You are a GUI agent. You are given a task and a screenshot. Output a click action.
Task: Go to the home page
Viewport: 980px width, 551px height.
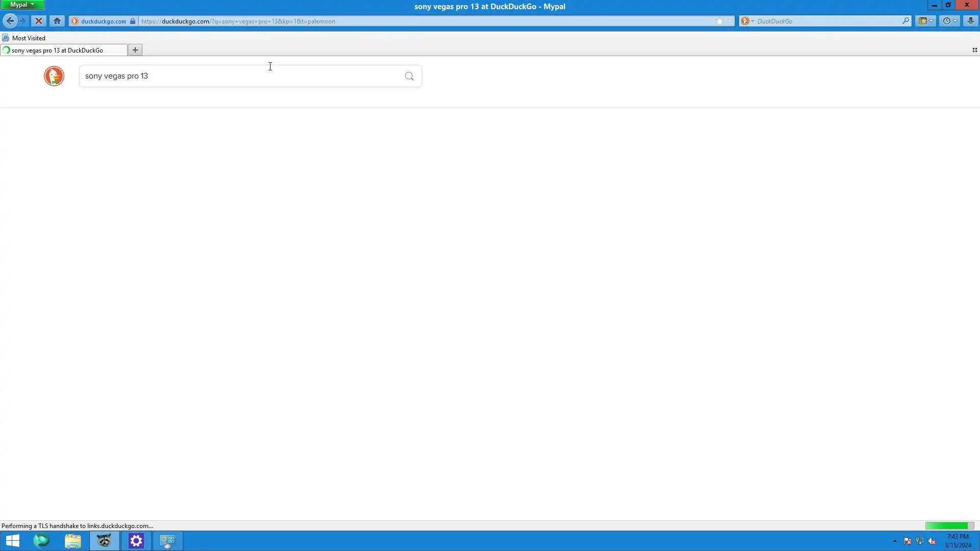pos(57,21)
